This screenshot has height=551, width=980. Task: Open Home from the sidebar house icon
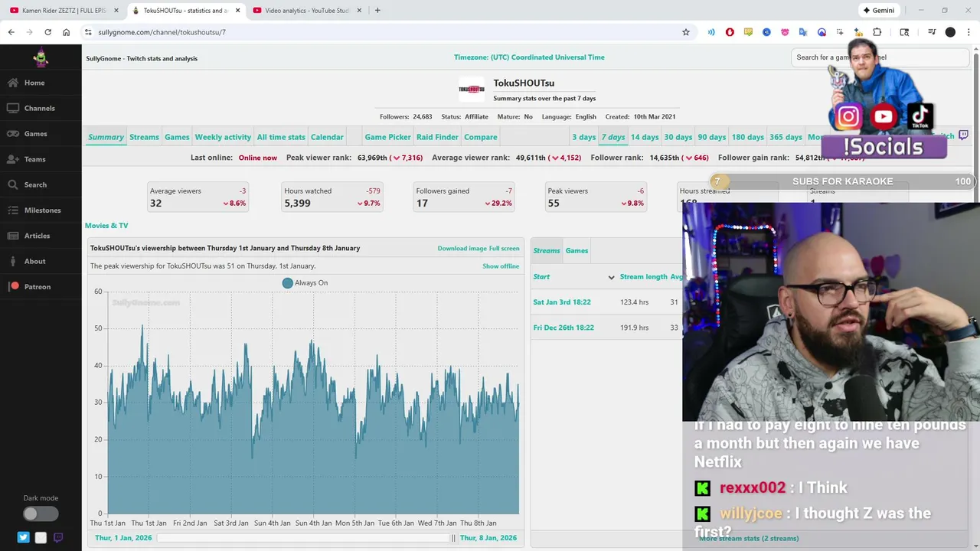(x=13, y=83)
